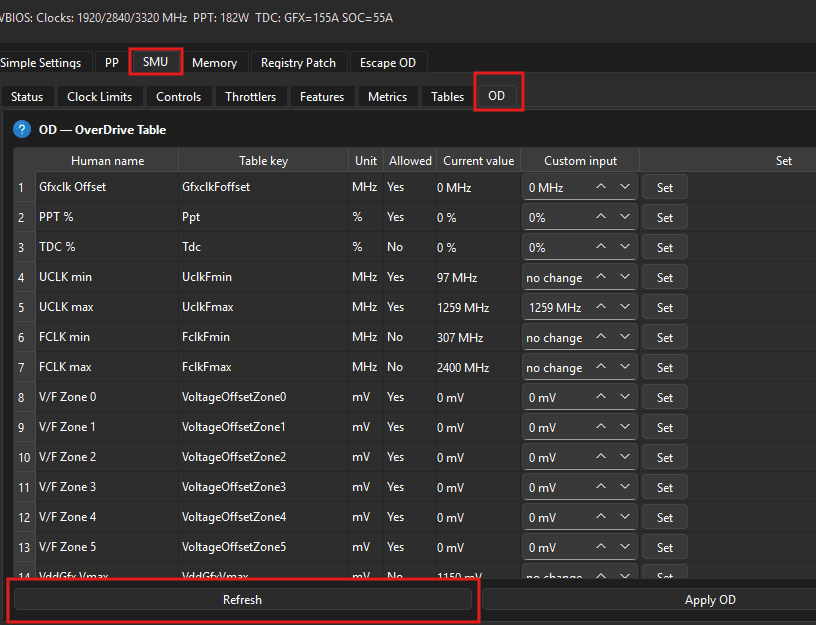Screen dimensions: 816x625
Task: Increase UCLK min custom input with up arrow
Action: point(601,276)
